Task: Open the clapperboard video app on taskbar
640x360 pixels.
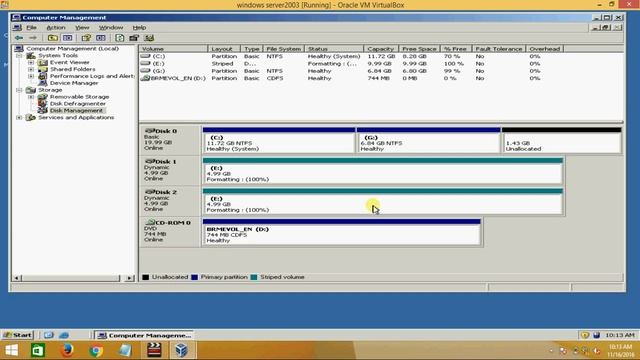Action: click(154, 351)
